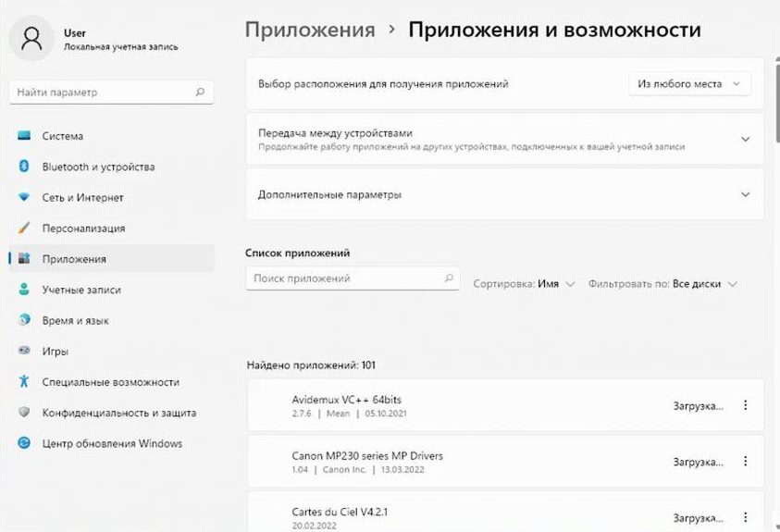Click the network Wi-Fi icon in sidebar
This screenshot has width=780, height=532.
point(24,198)
